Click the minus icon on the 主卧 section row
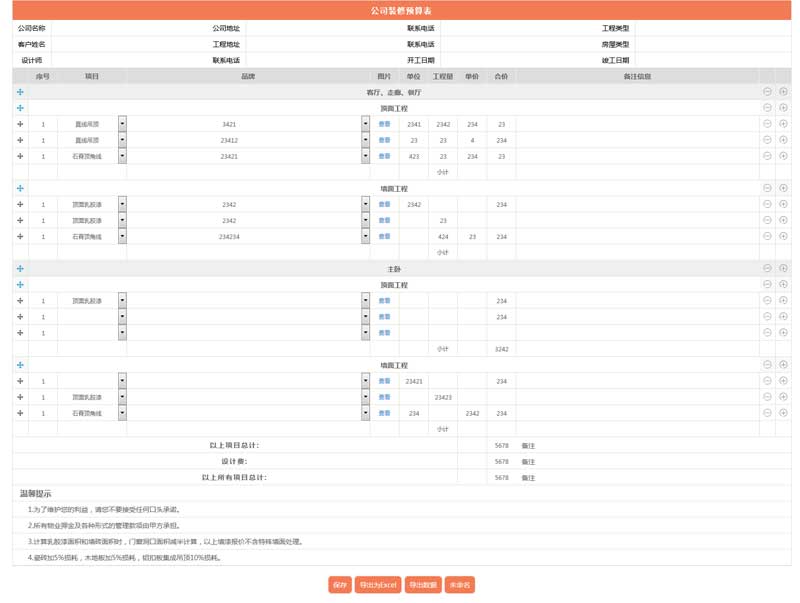This screenshot has height=603, width=800. pyautogui.click(x=767, y=269)
